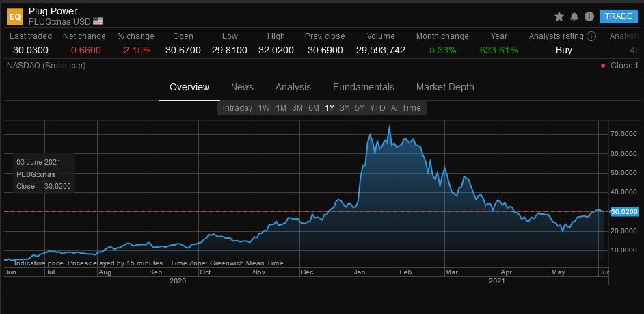Viewport: 644px width, 314px height.
Task: Click the TRADE button
Action: pos(619,16)
